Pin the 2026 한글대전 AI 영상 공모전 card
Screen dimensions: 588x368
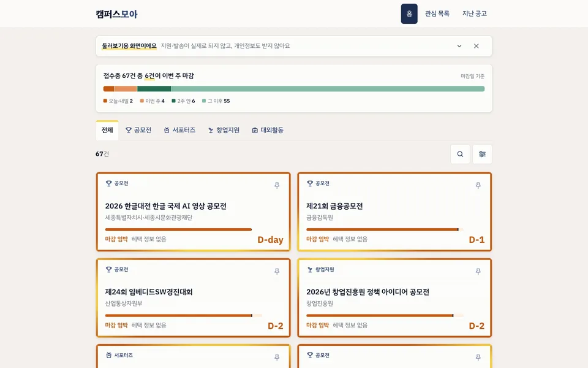[277, 185]
